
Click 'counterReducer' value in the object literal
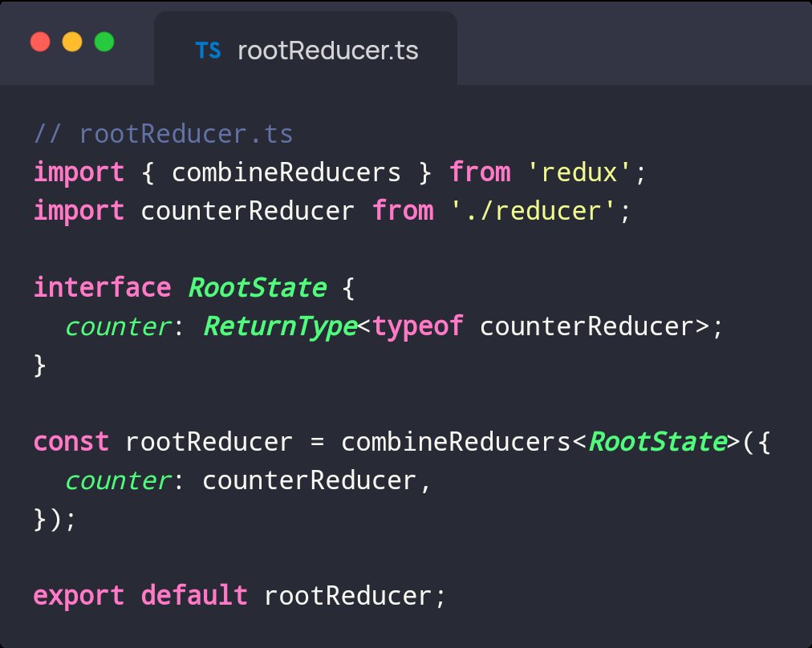click(x=309, y=481)
